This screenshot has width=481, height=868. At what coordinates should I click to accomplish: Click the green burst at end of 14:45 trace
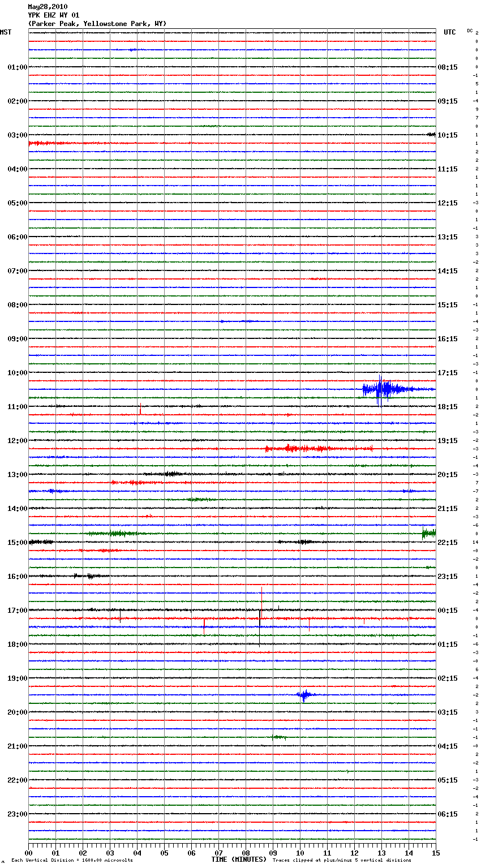pos(429,533)
